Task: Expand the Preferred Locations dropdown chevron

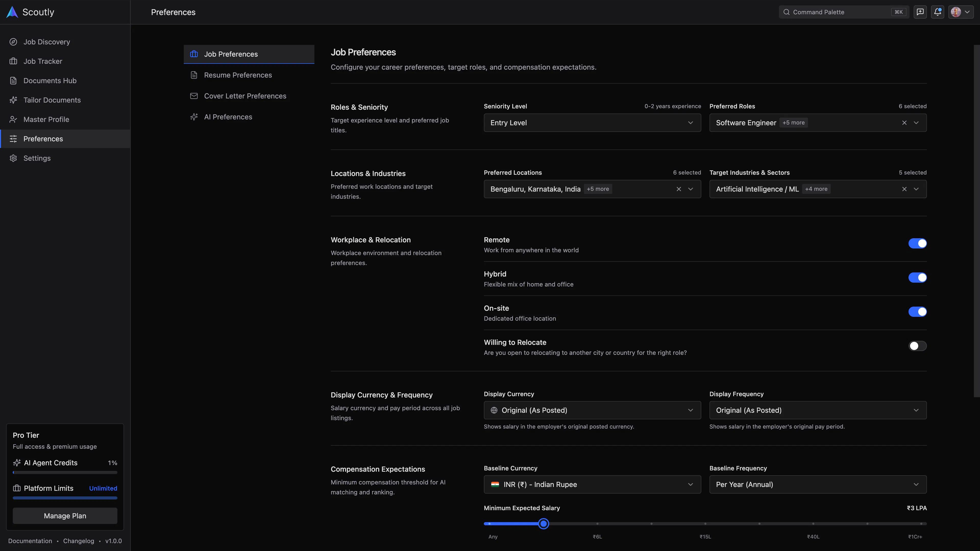Action: click(691, 189)
